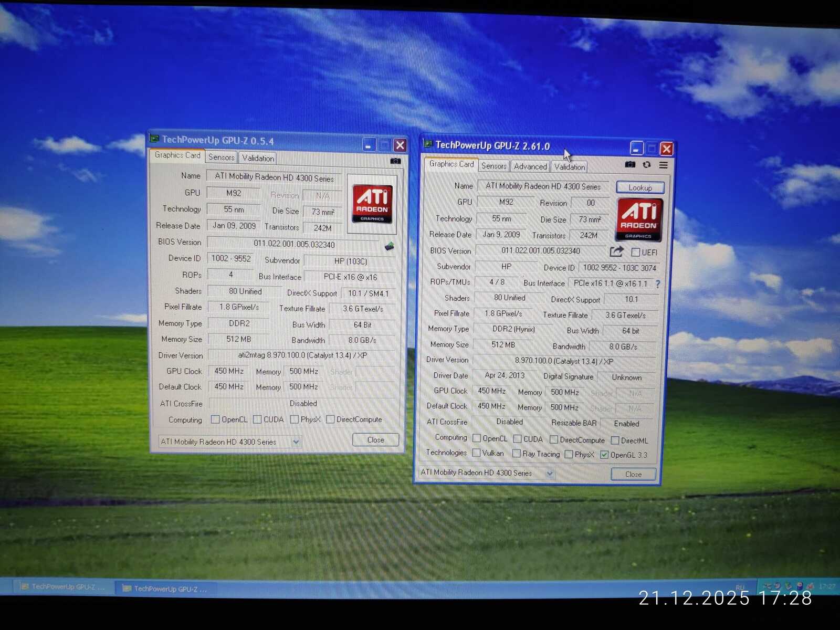Switch to the Sensors tab in GPU-Z 2.61.0

494,166
